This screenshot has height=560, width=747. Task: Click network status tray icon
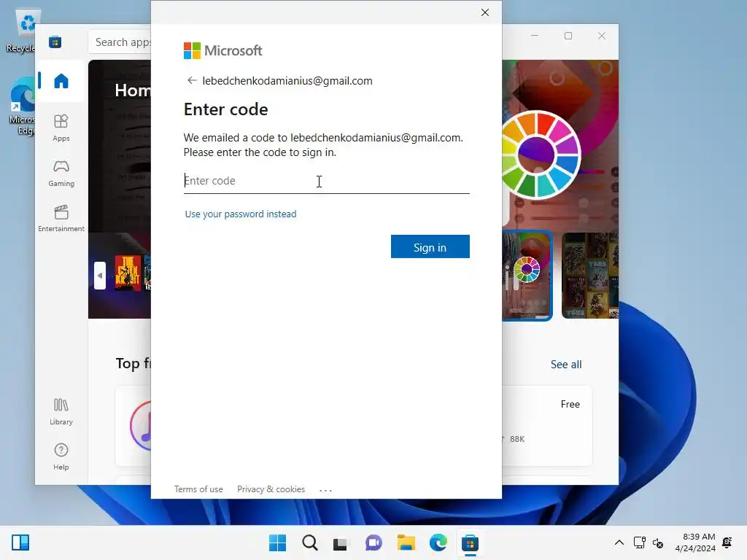tap(639, 542)
